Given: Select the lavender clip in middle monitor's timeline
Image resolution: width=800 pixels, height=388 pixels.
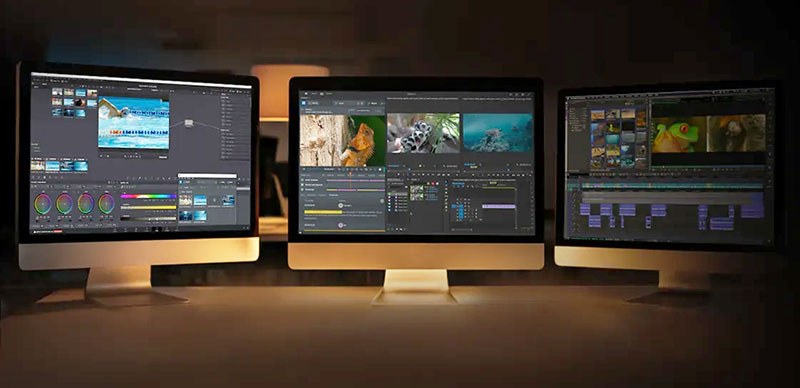Looking at the screenshot, I should 498,206.
